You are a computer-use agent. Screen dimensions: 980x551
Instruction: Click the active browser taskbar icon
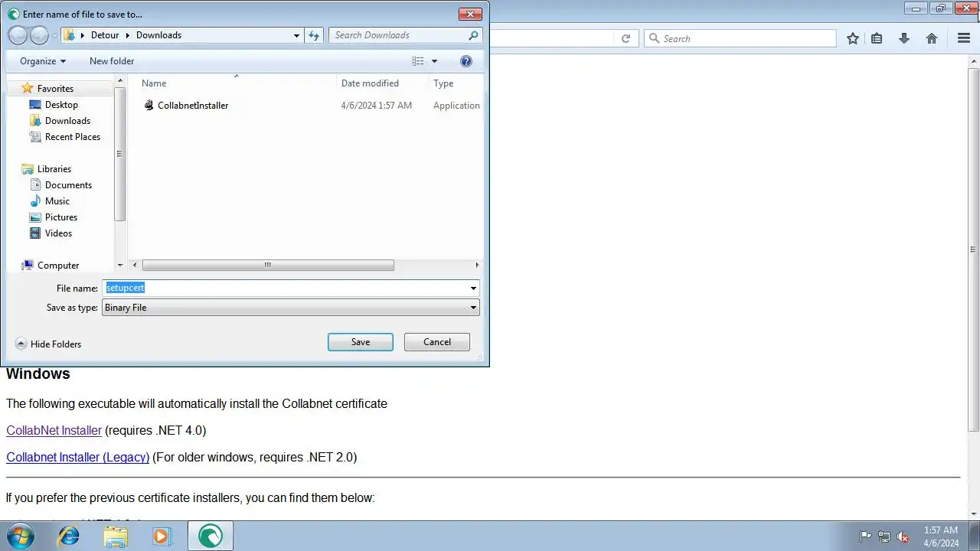pos(211,536)
